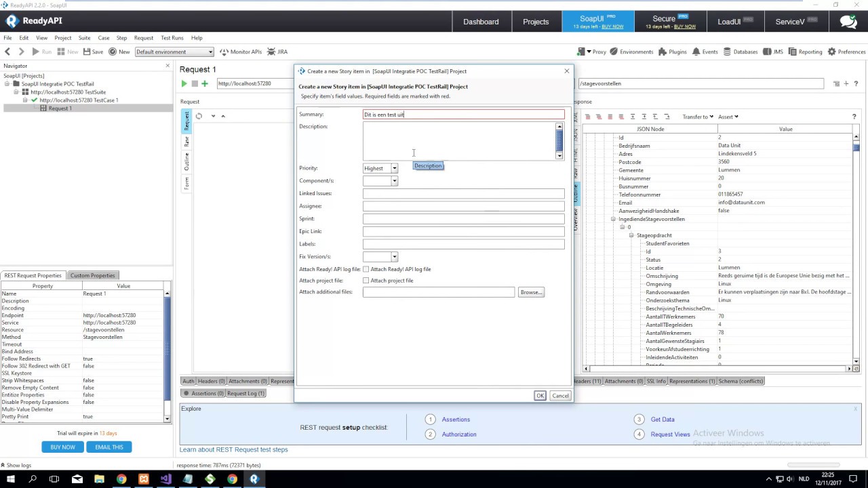Open Databases icon
Image resolution: width=868 pixels, height=488 pixels.
click(727, 52)
